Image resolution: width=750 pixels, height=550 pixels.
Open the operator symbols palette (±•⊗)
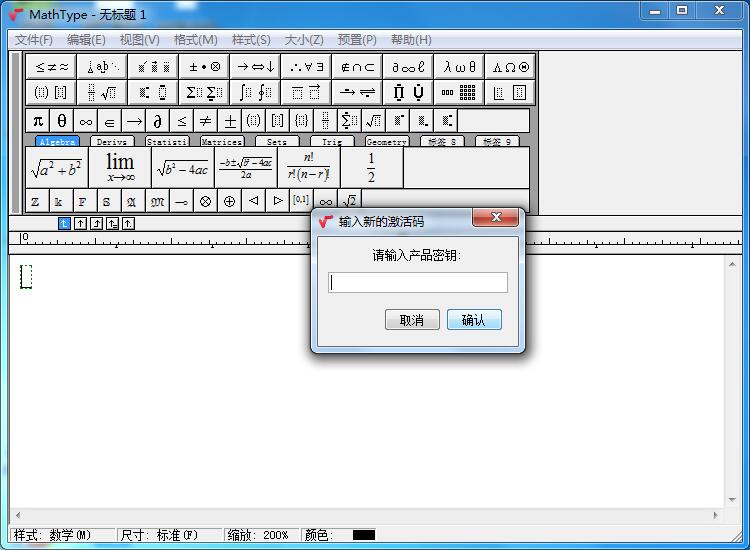coord(204,67)
